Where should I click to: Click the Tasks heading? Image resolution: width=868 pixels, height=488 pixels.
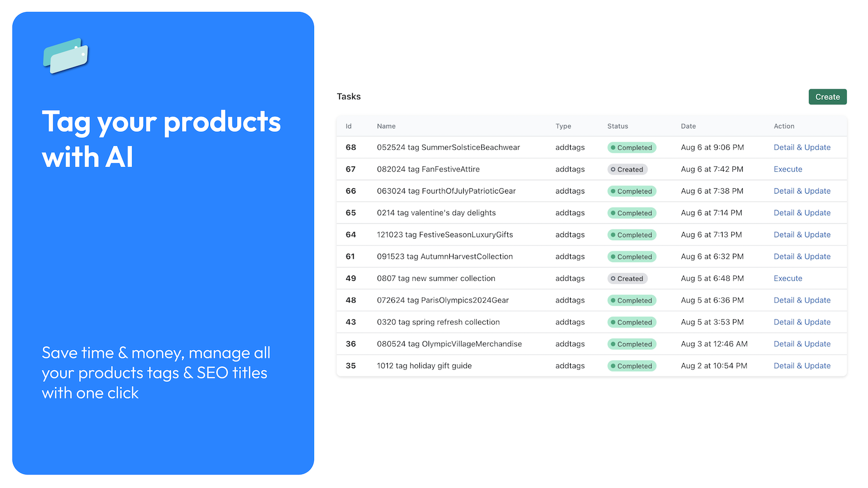[348, 97]
